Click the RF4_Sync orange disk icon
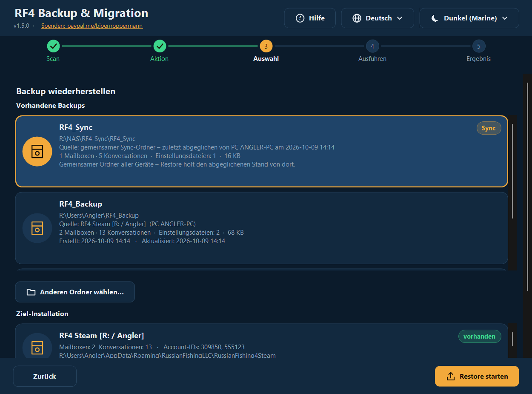532x394 pixels. [x=37, y=151]
